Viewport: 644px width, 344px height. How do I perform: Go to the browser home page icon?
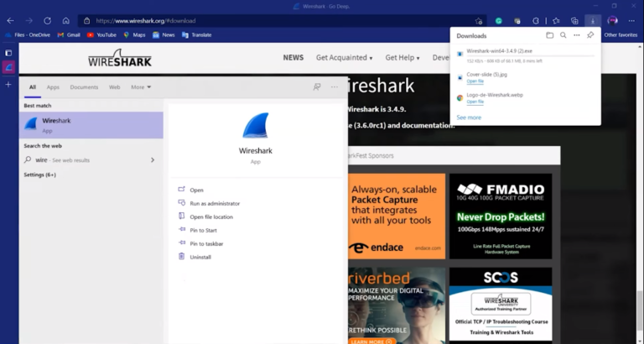coord(65,20)
